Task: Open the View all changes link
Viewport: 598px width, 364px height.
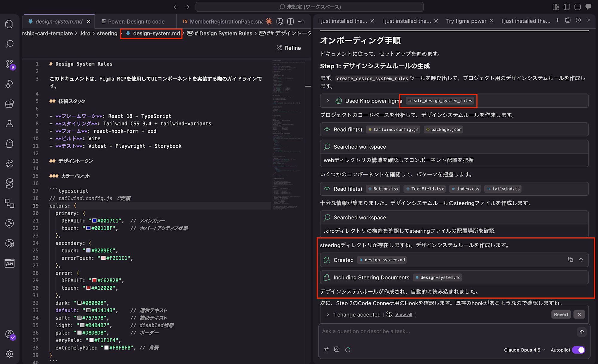Action: pos(403,314)
